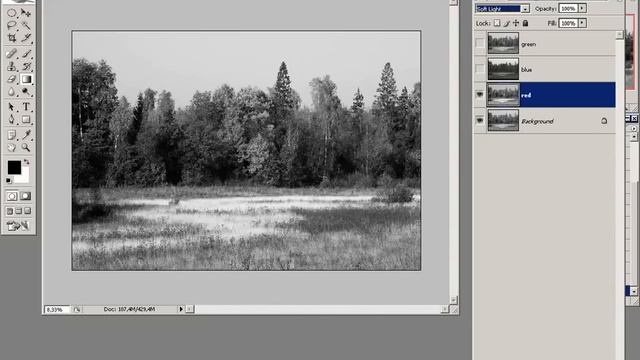Click the Layers panel scroll up arrow
This screenshot has width=640, height=360.
pyautogui.click(x=620, y=35)
